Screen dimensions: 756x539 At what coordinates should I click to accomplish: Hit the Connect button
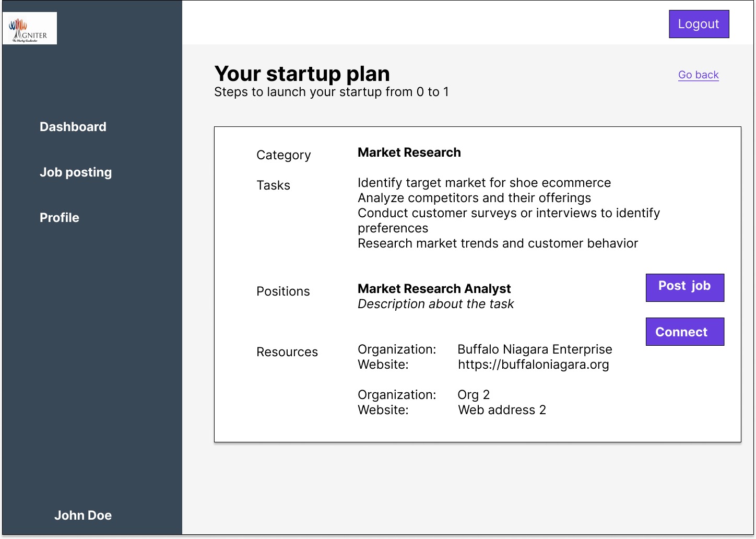point(684,332)
